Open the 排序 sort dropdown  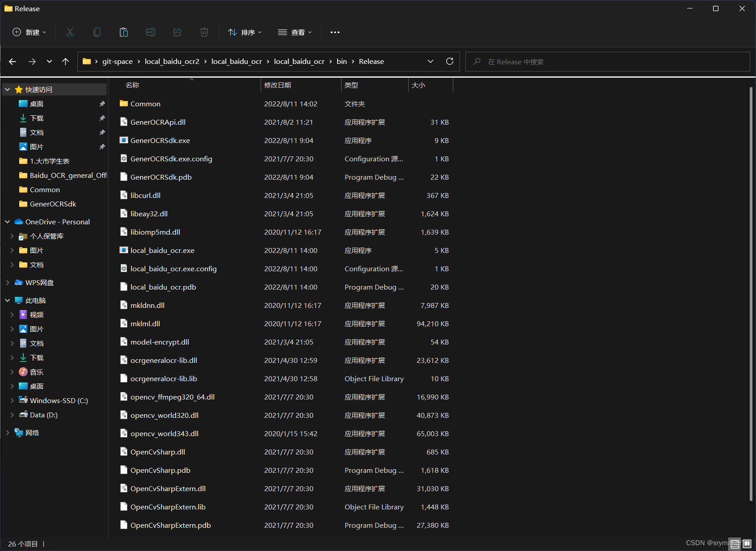(x=245, y=32)
